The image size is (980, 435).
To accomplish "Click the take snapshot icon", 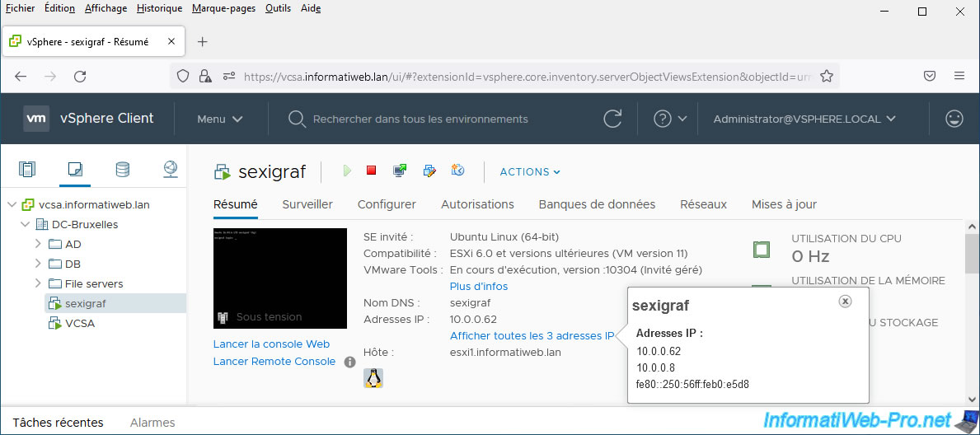I will pos(458,171).
